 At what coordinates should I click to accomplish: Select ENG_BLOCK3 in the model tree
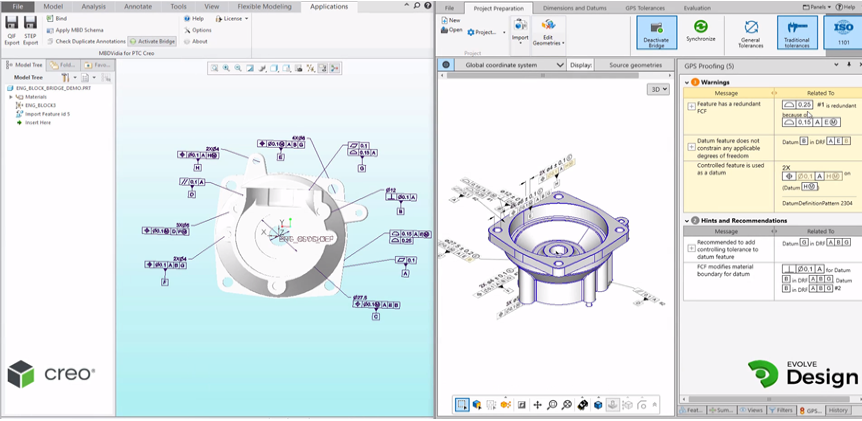pyautogui.click(x=36, y=105)
